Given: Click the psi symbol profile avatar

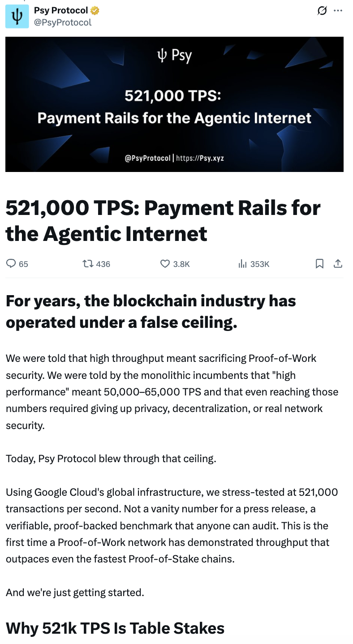Looking at the screenshot, I should pos(17,16).
